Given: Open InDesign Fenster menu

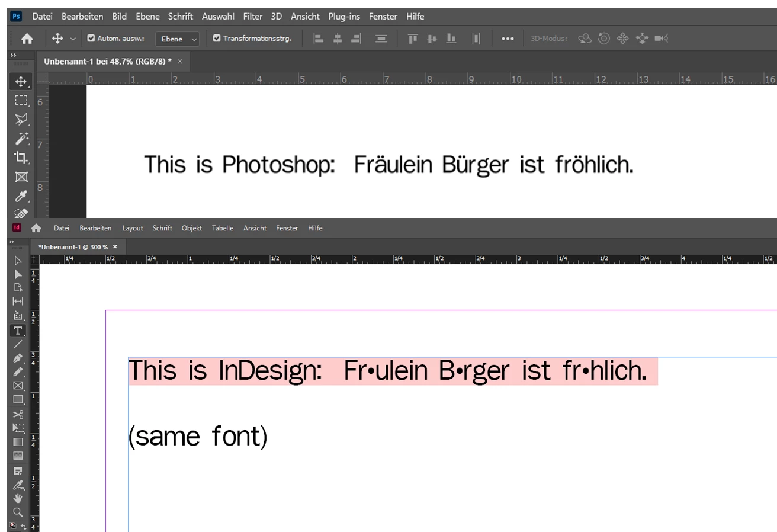Looking at the screenshot, I should [x=287, y=228].
